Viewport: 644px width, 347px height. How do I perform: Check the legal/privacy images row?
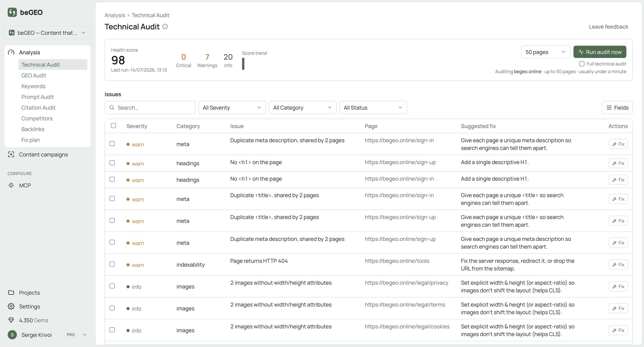(112, 286)
